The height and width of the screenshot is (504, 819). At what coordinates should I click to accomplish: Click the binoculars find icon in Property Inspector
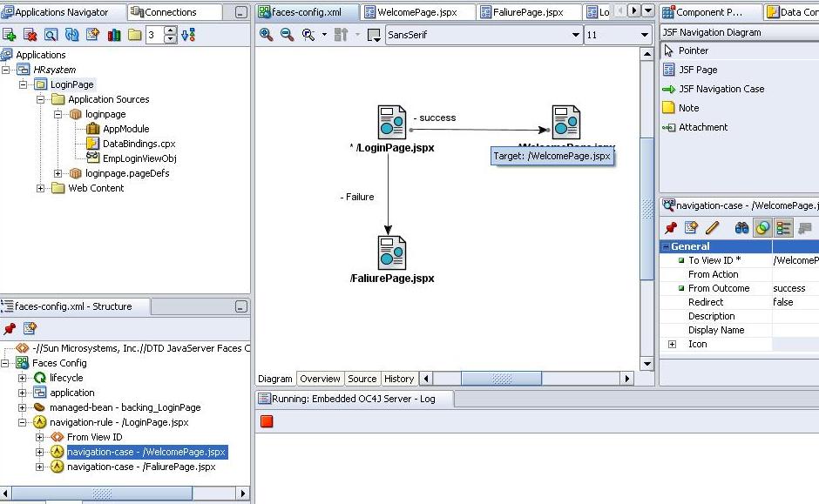(741, 228)
